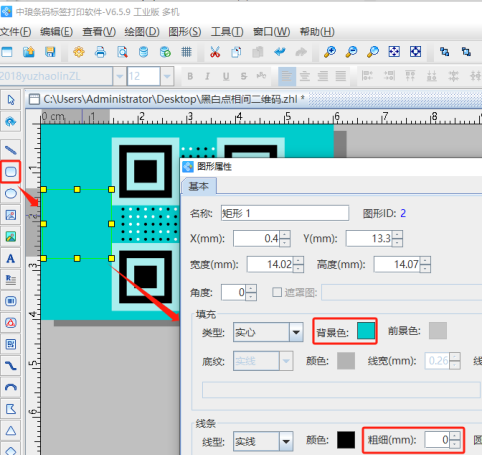This screenshot has height=455, width=483.
Task: Pick the line drawing tool
Action: [x=11, y=150]
